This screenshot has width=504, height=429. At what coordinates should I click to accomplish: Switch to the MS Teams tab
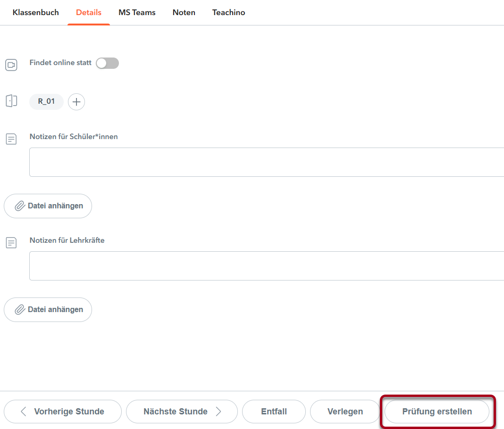(137, 13)
